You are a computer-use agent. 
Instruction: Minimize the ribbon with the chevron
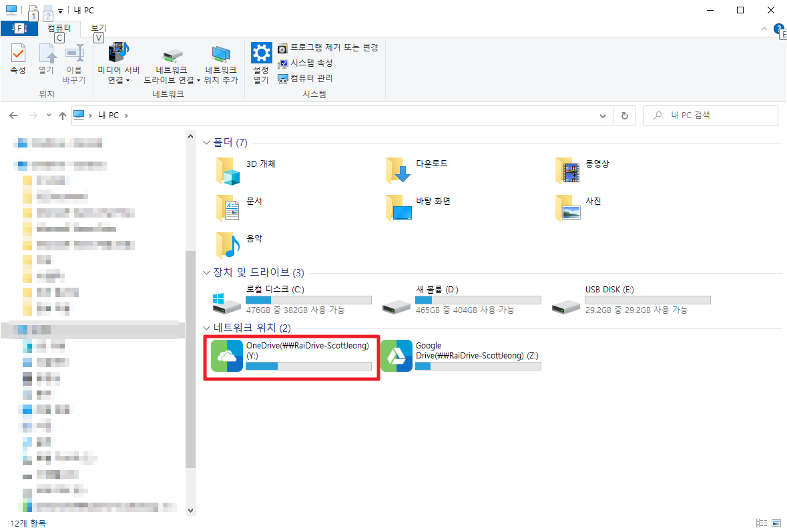tap(764, 29)
